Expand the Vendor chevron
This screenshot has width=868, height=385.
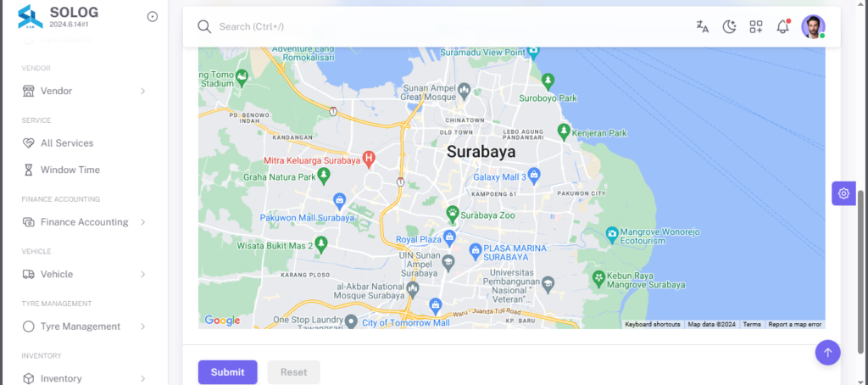pyautogui.click(x=142, y=91)
